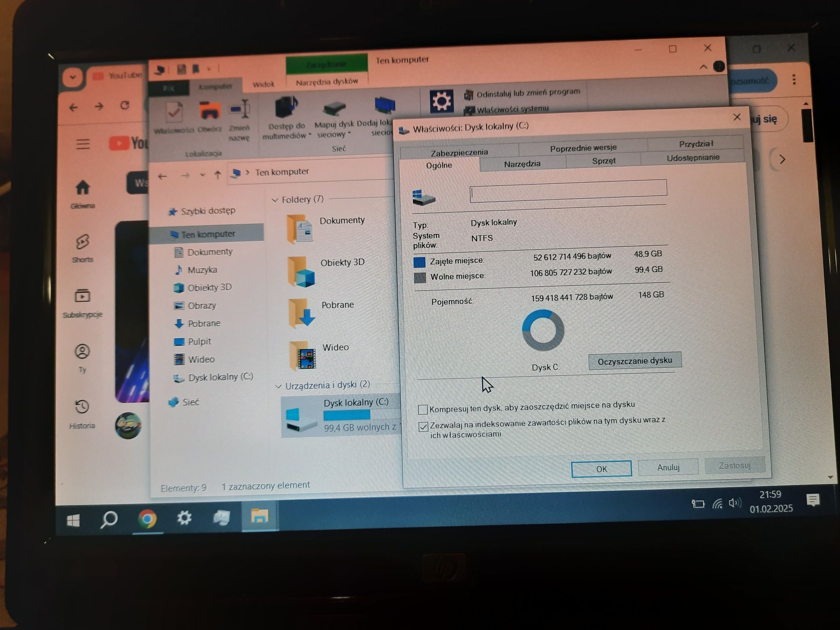The height and width of the screenshot is (630, 840).
Task: Go up one folder level in Explorer
Action: point(218,175)
